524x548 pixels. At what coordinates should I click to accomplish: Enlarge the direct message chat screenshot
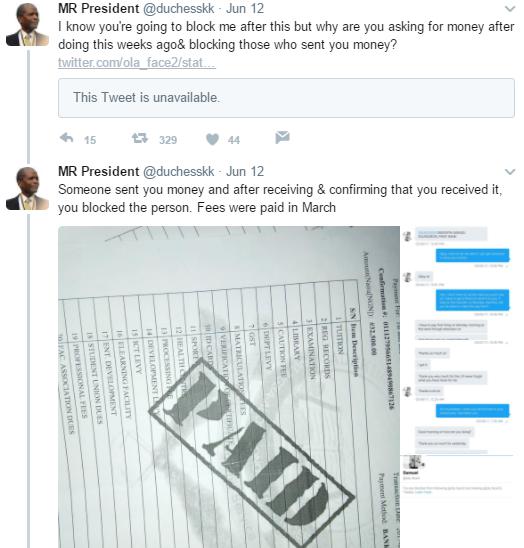tap(458, 340)
